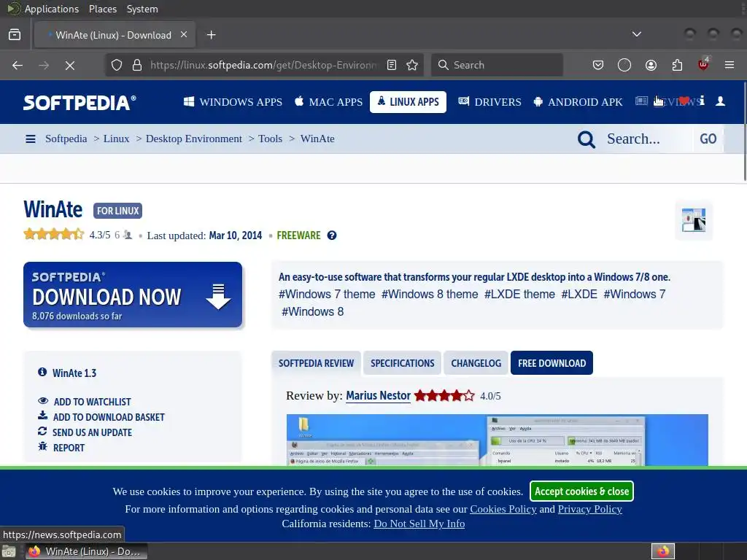Viewport: 747px width, 560px height.
Task: Open the news newspaper icon in navbar
Action: click(641, 101)
